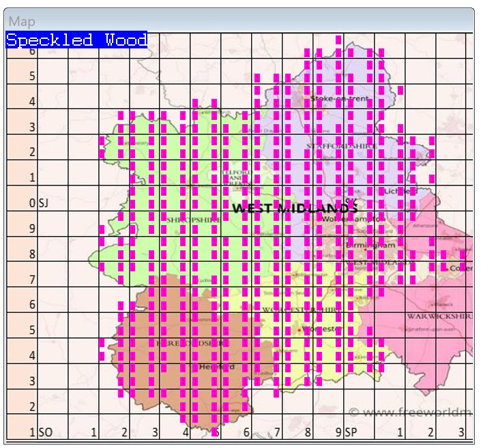Click the WORCESTERSHIRE county label
The image size is (481, 448).
(x=301, y=310)
